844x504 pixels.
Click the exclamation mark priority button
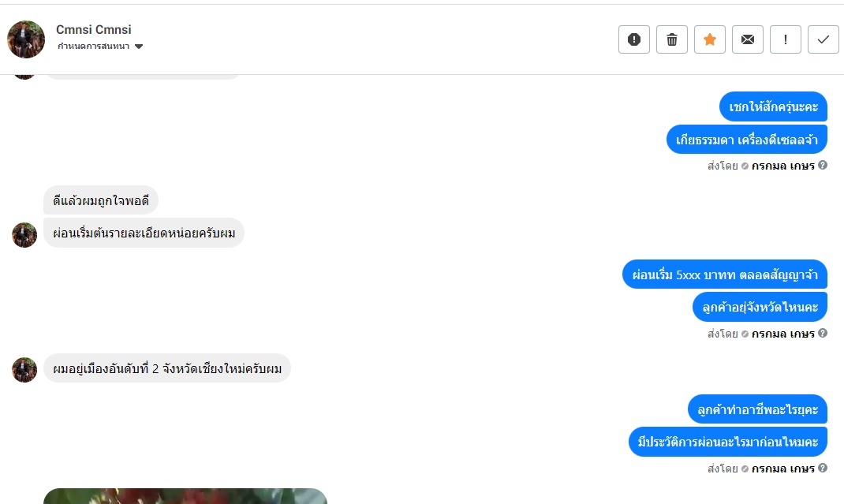point(786,39)
